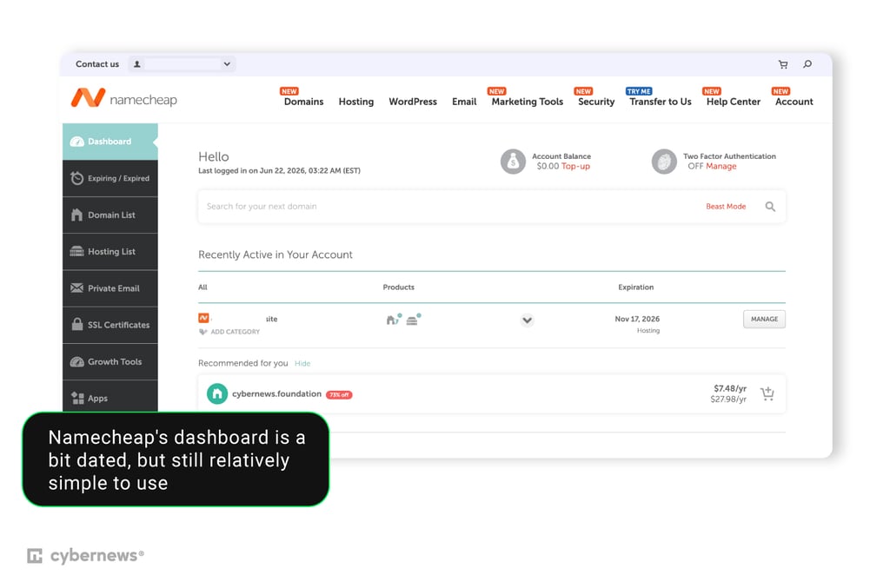Open the Account menu
This screenshot has height=588, width=890.
pos(794,102)
